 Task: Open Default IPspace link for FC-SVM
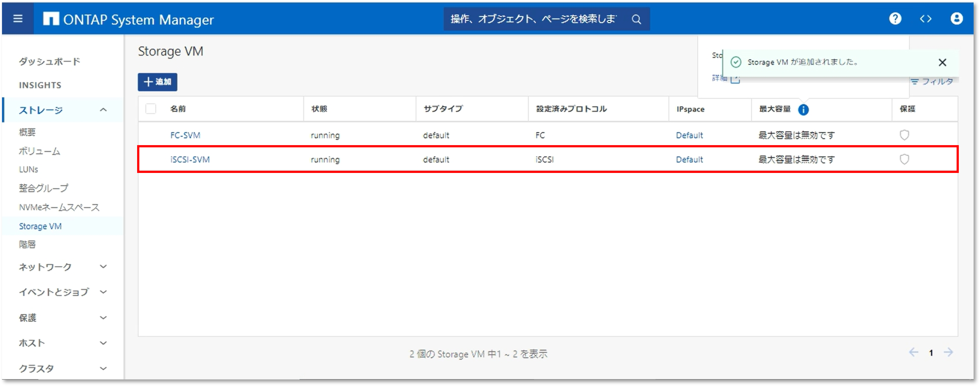pos(689,135)
